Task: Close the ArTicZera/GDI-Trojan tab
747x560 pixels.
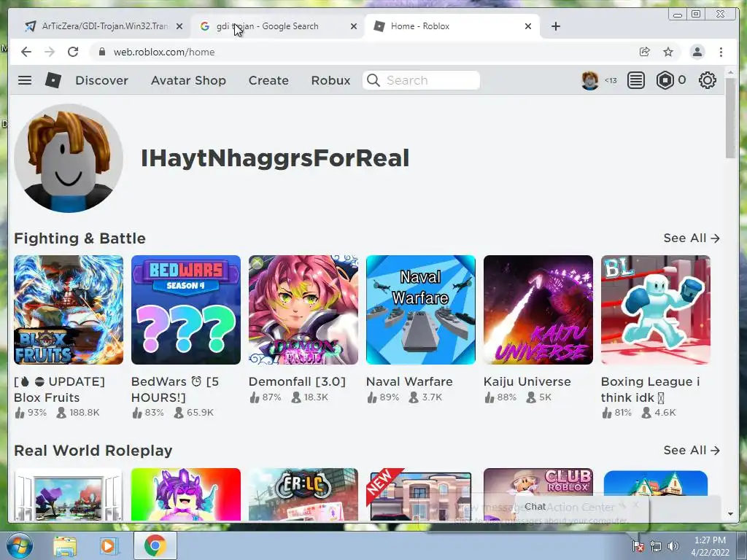Action: pyautogui.click(x=179, y=27)
